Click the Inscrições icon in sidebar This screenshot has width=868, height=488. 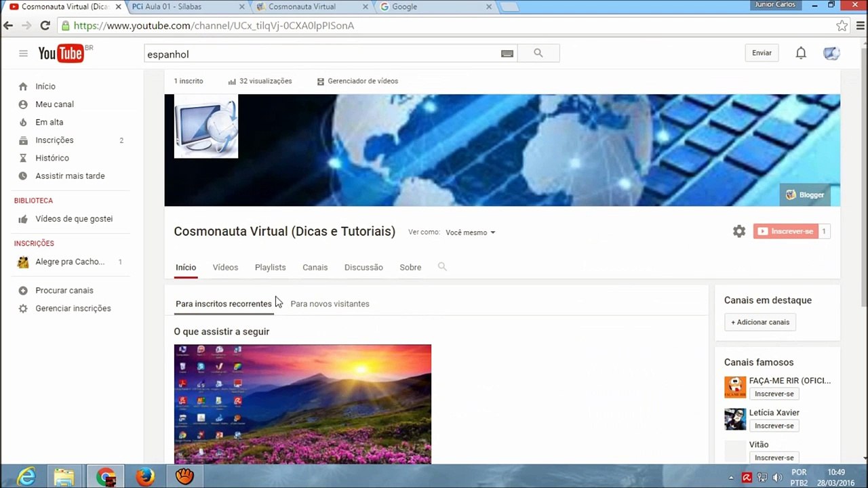tap(23, 140)
